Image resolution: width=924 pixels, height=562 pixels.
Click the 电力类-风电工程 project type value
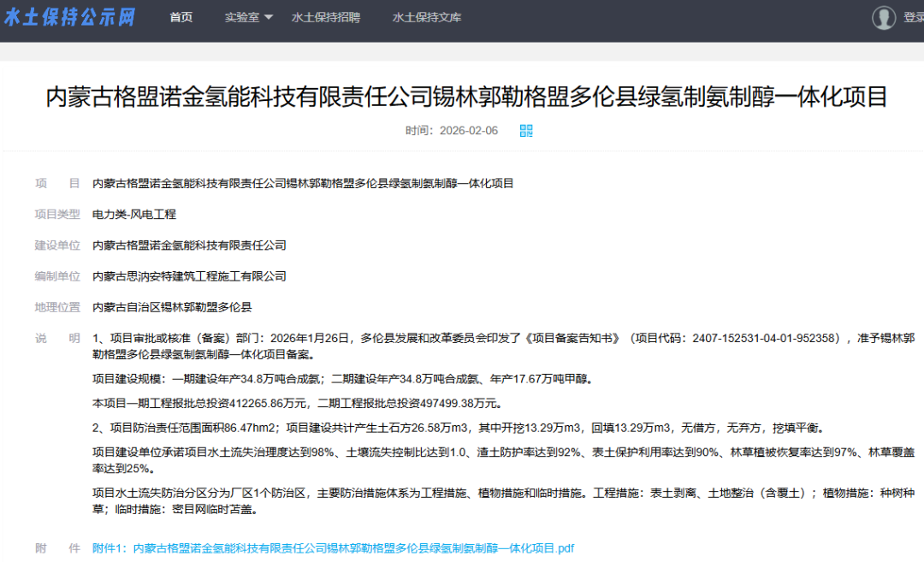pyautogui.click(x=134, y=214)
